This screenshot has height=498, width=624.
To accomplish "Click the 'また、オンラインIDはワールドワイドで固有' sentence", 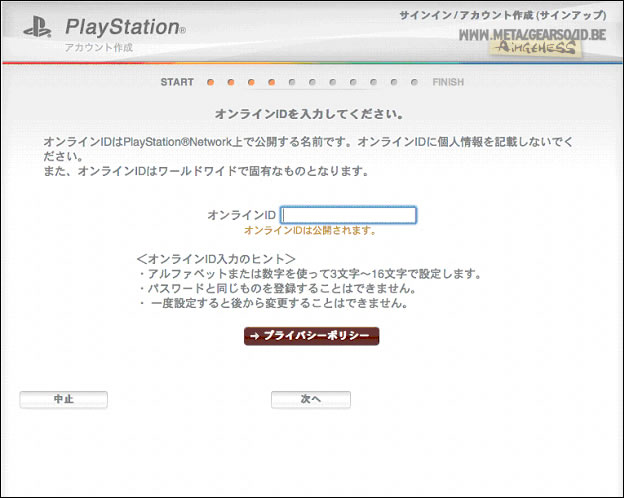I will [x=207, y=171].
